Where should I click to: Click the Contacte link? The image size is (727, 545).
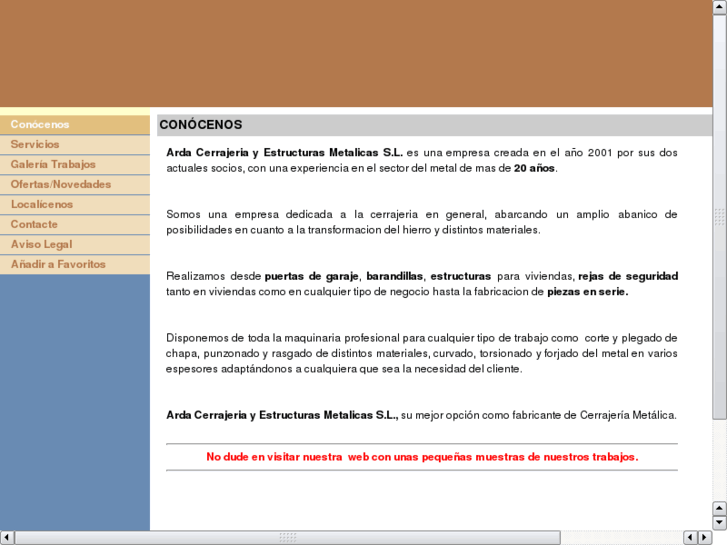75,224
